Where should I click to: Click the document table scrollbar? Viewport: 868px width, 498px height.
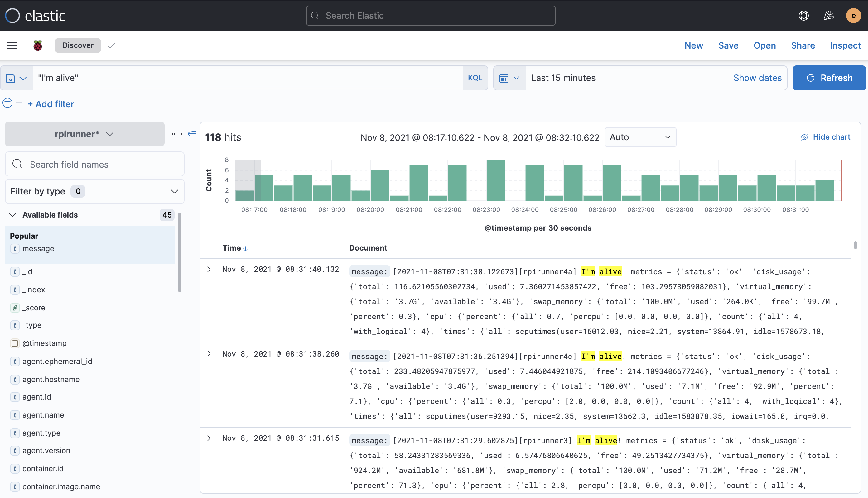tap(855, 245)
